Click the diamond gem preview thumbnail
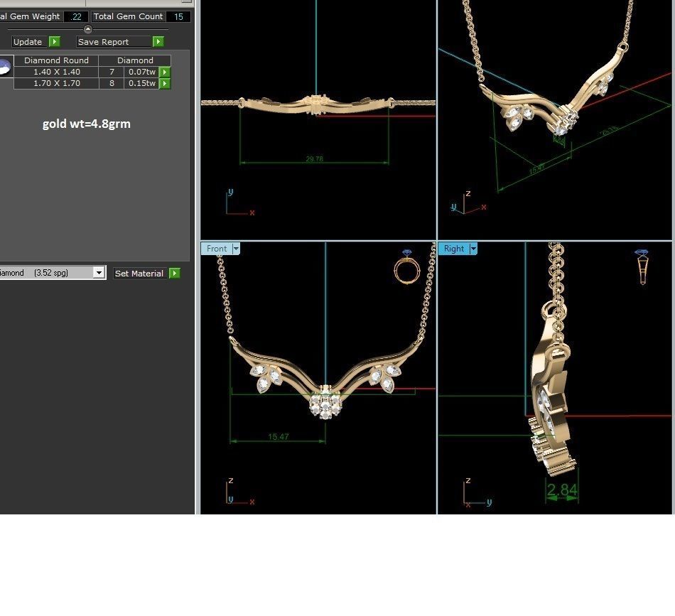The height and width of the screenshot is (616, 675). pos(4,67)
